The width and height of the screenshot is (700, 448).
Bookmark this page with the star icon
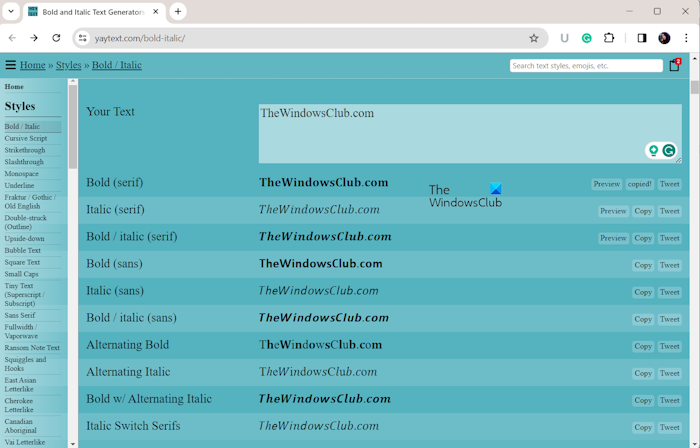pyautogui.click(x=534, y=38)
